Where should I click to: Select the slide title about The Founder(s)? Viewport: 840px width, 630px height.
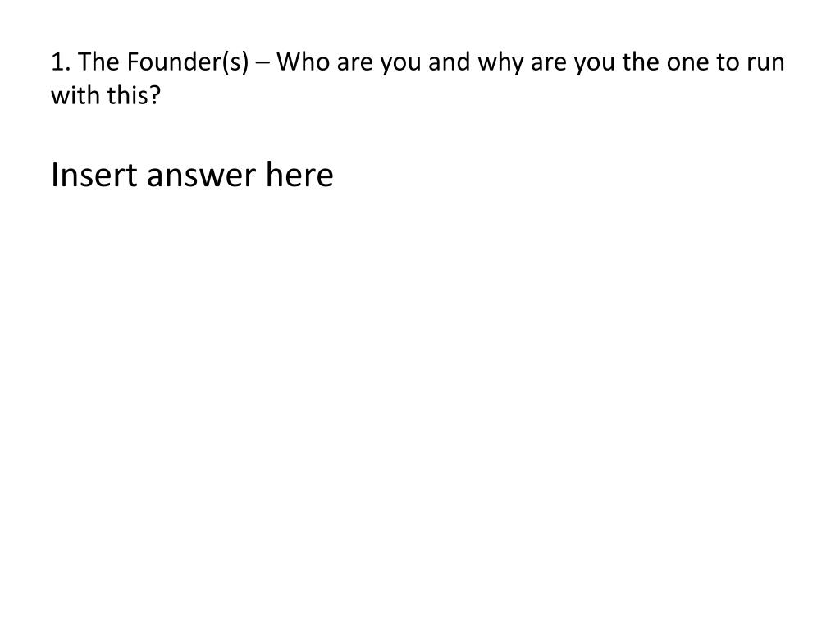click(x=418, y=78)
